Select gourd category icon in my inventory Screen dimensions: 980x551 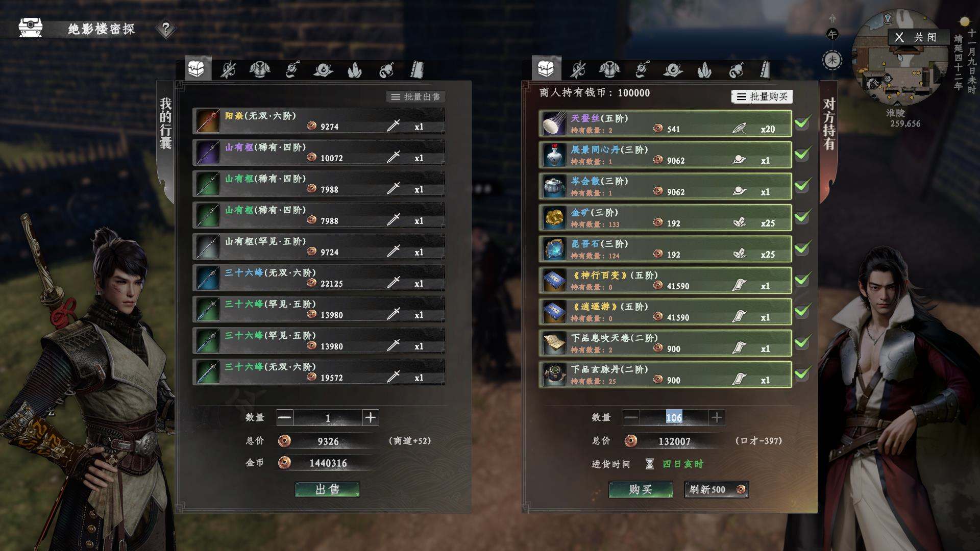[386, 69]
